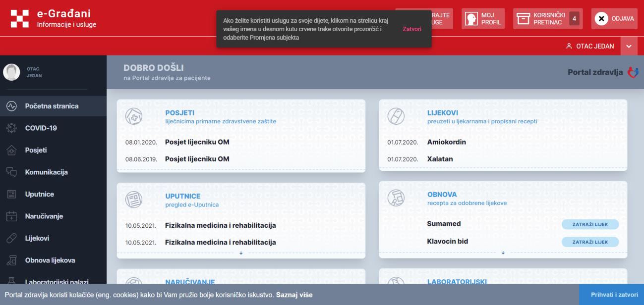This screenshot has height=305, width=644.
Task: Click the Komunikacija chat bubble icon
Action: click(11, 172)
